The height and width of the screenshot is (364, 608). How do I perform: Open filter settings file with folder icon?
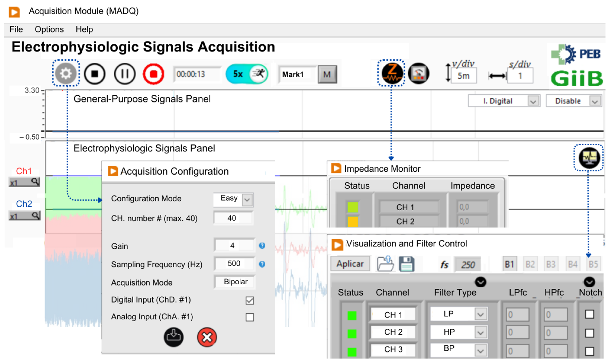[x=385, y=264]
